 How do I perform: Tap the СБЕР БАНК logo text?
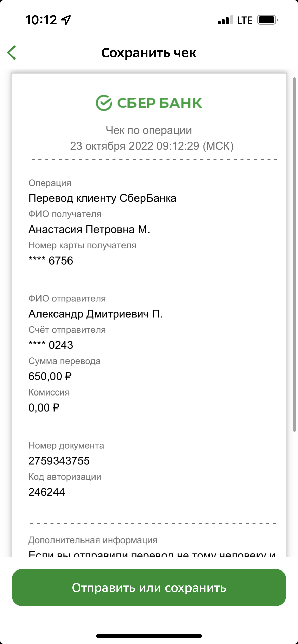coord(160,103)
